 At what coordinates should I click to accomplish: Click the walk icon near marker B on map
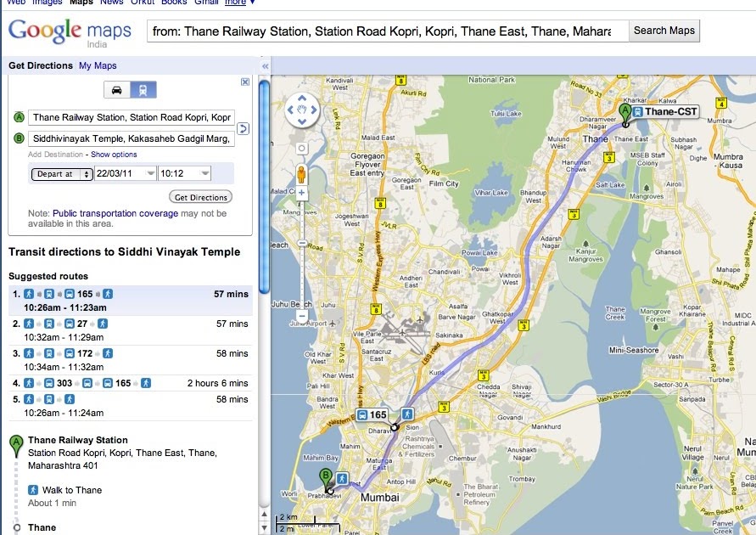[x=342, y=478]
